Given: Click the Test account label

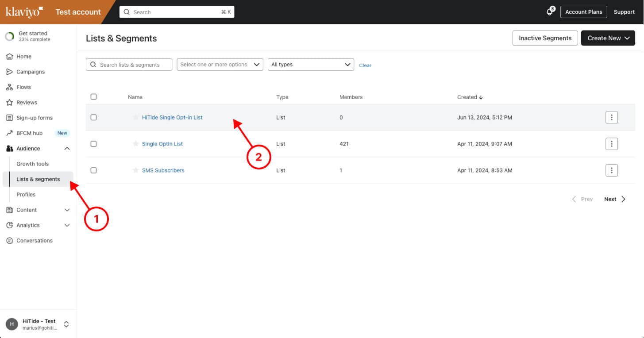Looking at the screenshot, I should (78, 12).
